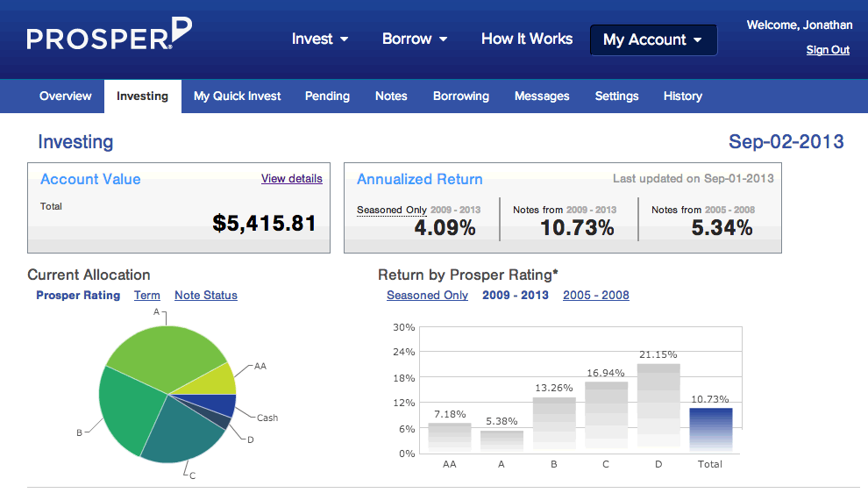The width and height of the screenshot is (868, 493).
Task: Go to the Pending tab
Action: pyautogui.click(x=327, y=96)
